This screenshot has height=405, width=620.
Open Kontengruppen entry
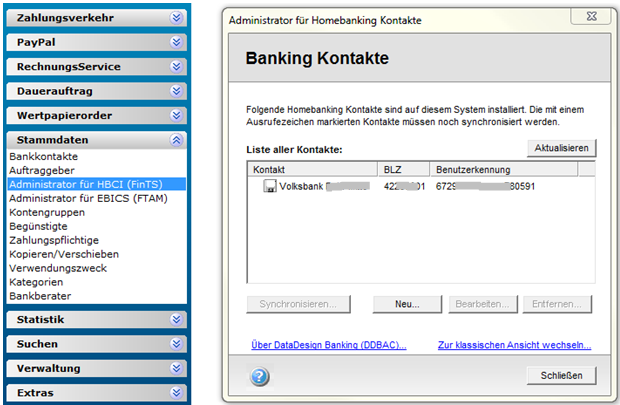click(x=47, y=212)
